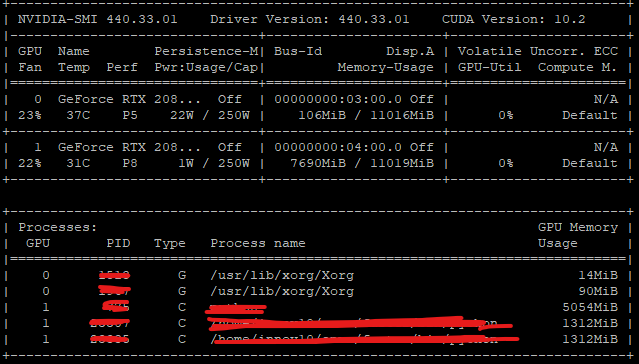The height and width of the screenshot is (364, 639).
Task: Click the NVIDIA-SMI 440.33.01 version text
Action: click(x=98, y=19)
